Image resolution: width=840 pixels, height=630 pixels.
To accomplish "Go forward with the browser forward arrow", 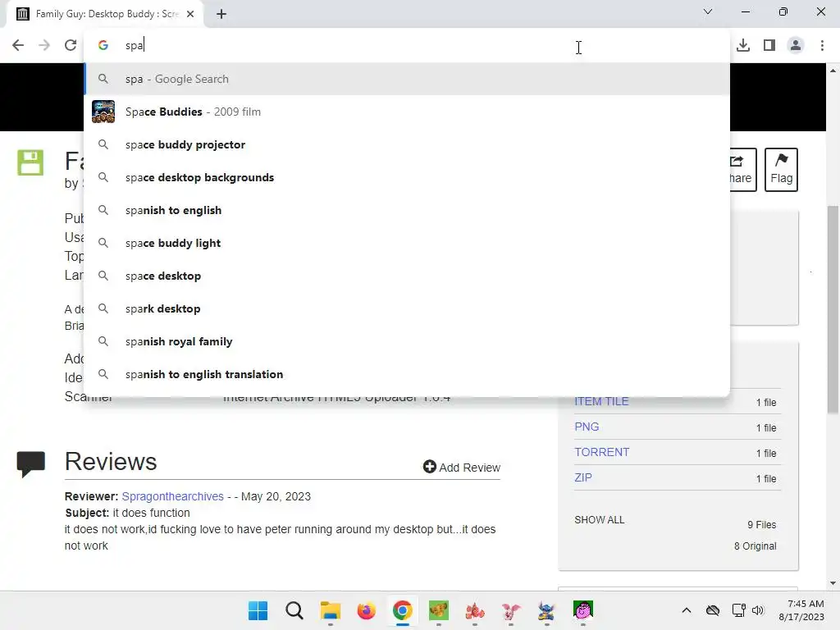I will coord(44,45).
